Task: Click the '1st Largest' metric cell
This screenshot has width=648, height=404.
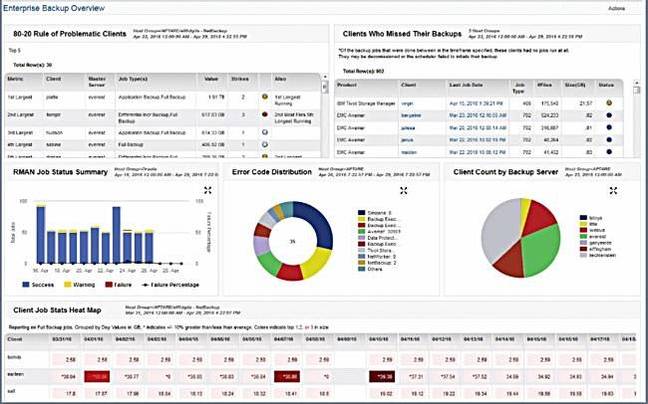Action: tap(20, 97)
